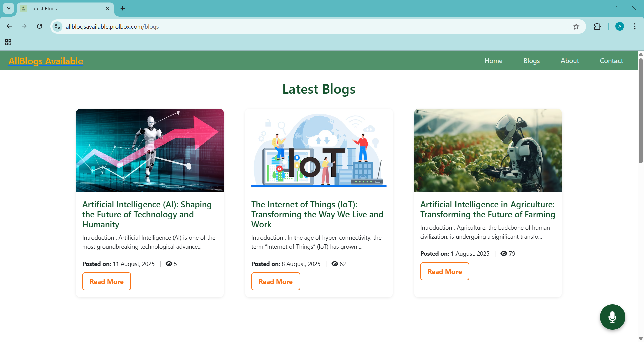Go to the About page in navbar
This screenshot has height=342, width=644.
tap(570, 61)
